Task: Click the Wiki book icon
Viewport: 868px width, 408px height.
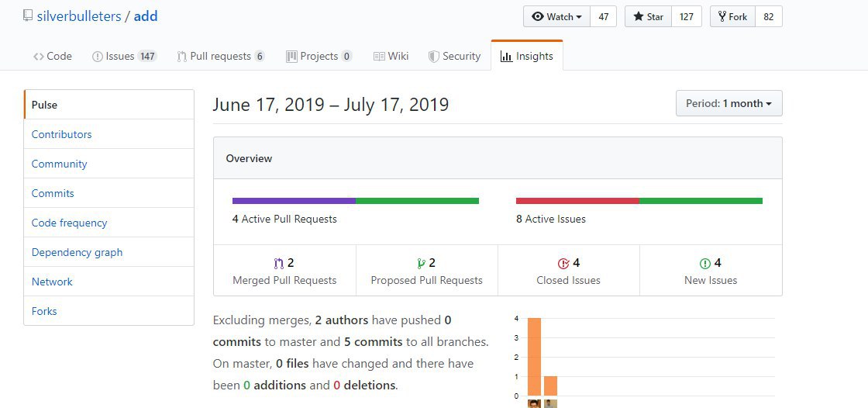Action: pos(379,56)
